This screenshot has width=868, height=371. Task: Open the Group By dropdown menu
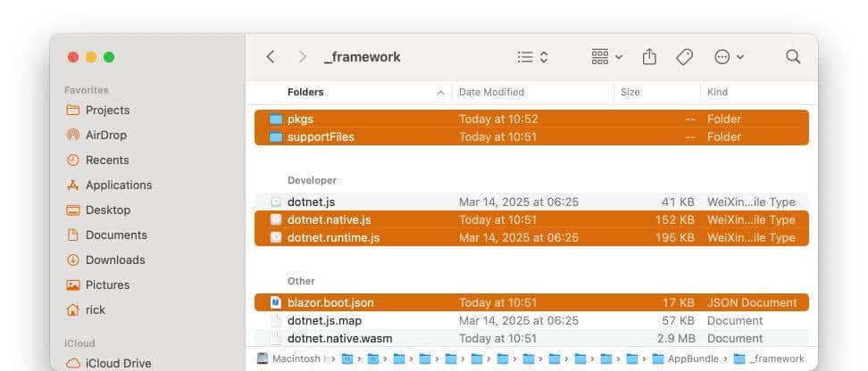[x=607, y=57]
